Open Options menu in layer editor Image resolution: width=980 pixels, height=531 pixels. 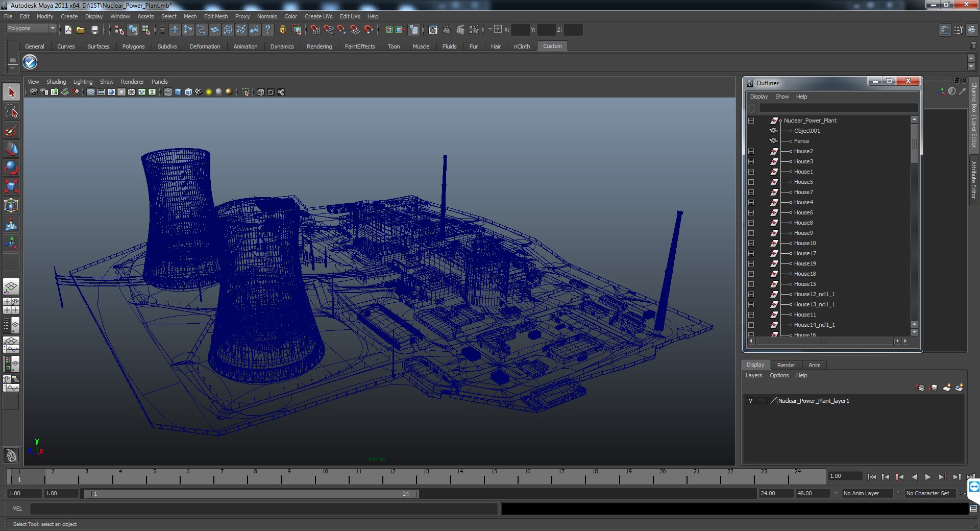point(779,375)
